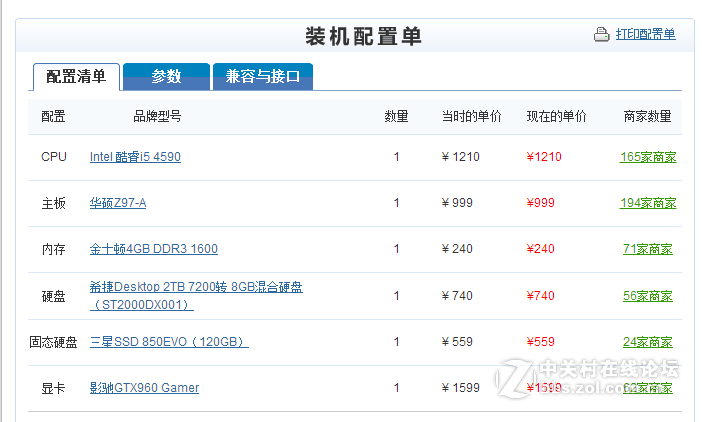Click the red ¥559 current price
Screen dimensions: 702x422
[x=540, y=342]
